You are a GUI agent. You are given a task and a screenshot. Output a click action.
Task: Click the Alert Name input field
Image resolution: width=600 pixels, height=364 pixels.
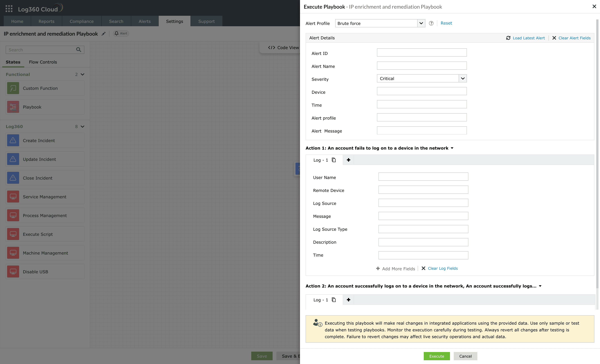point(422,65)
